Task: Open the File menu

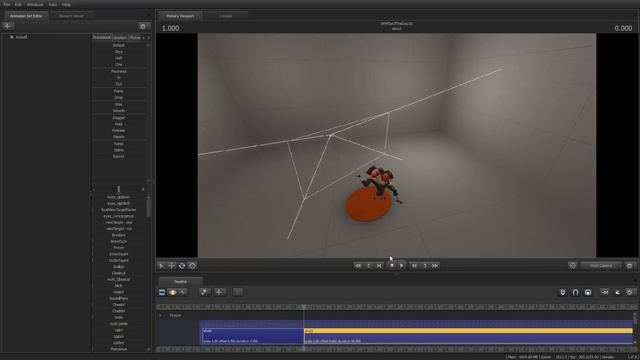Action: (7, 4)
